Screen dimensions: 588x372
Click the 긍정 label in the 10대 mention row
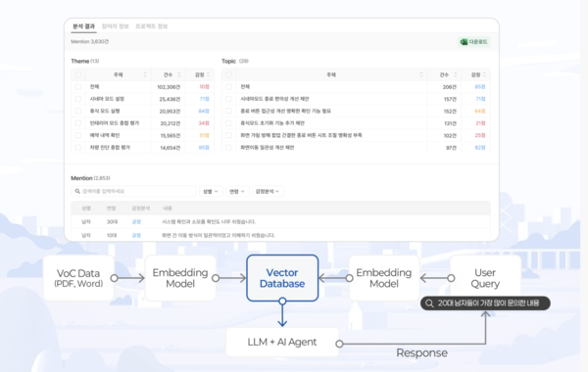tap(136, 235)
